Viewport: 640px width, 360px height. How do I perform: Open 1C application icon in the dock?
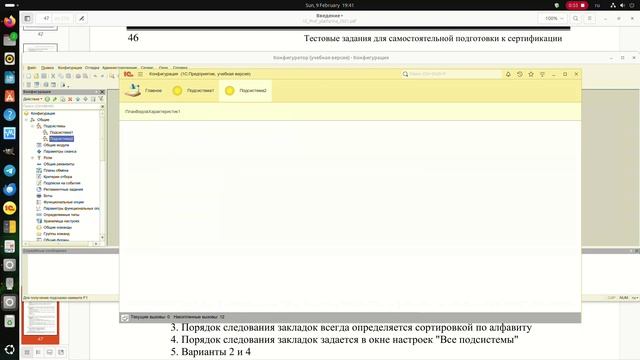[x=9, y=208]
